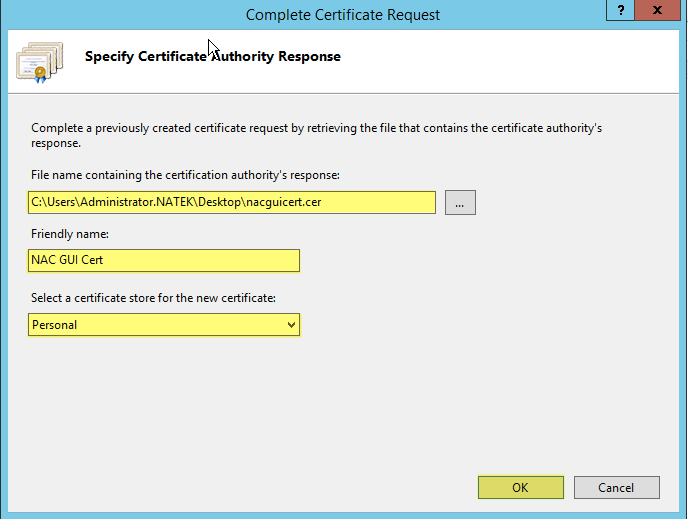This screenshot has width=688, height=519.
Task: Browse for response file using ellipsis button
Action: click(460, 202)
